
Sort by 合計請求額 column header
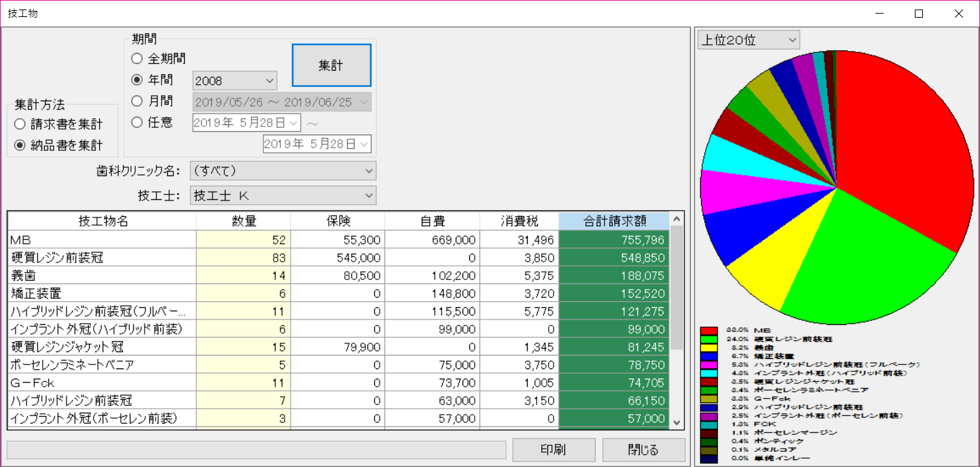click(614, 221)
